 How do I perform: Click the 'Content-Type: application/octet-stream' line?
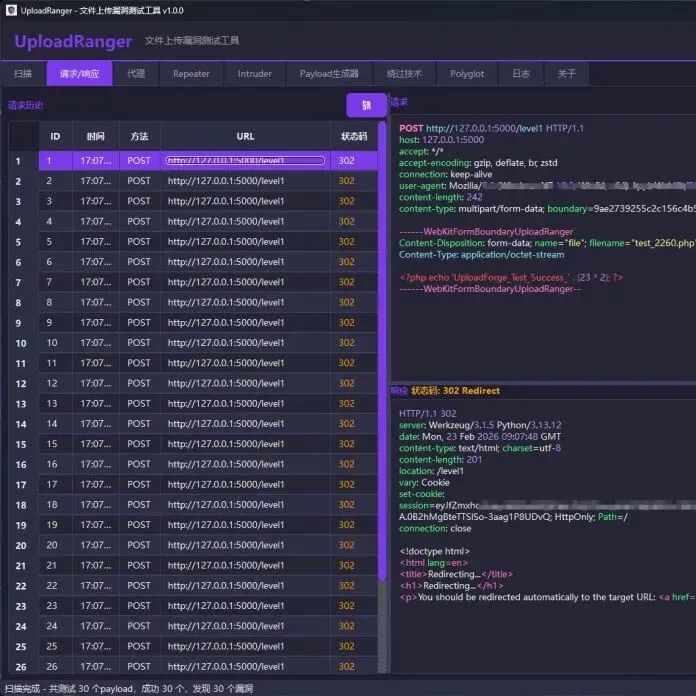click(x=482, y=255)
